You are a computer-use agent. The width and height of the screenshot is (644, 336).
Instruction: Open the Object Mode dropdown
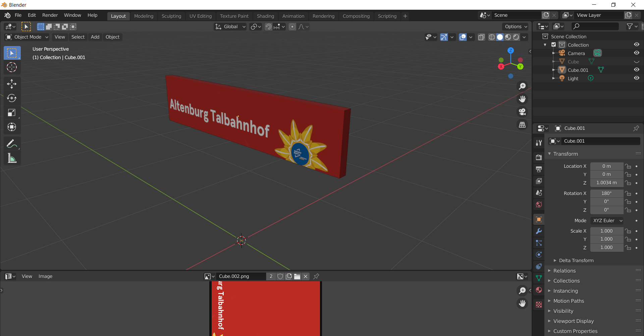[28, 37]
